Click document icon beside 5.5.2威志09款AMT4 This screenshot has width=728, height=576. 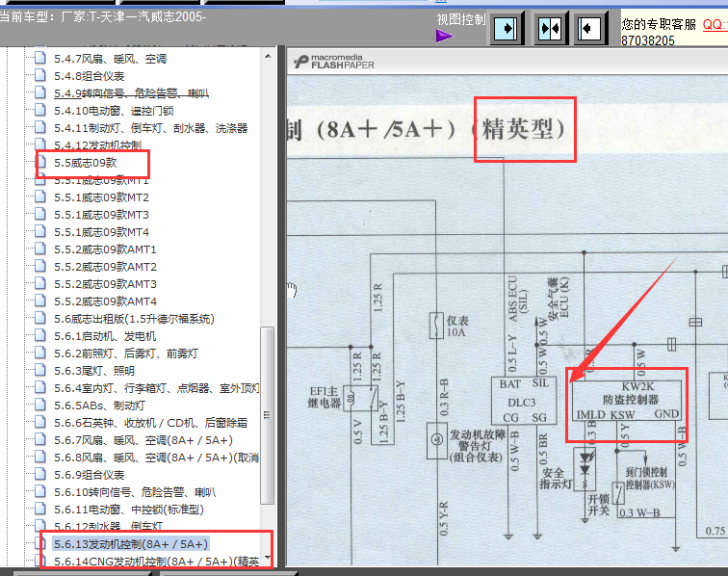coord(40,301)
